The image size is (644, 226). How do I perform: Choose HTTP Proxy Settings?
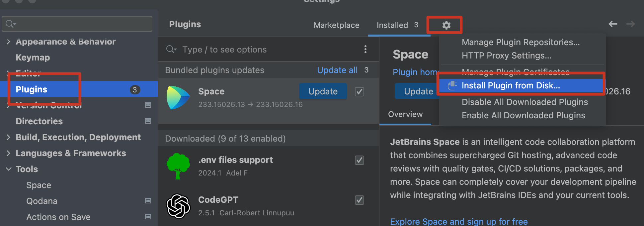click(507, 56)
